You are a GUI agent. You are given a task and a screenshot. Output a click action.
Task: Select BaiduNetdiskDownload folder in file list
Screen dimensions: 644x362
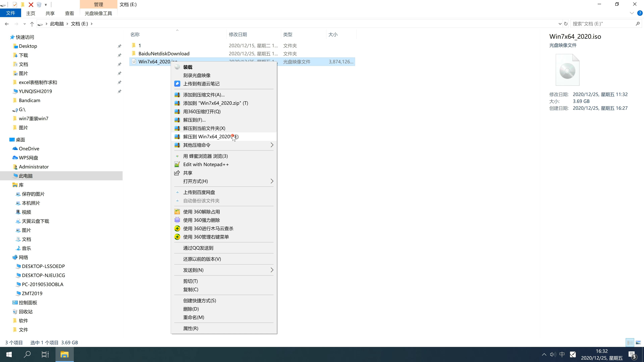[x=164, y=53]
